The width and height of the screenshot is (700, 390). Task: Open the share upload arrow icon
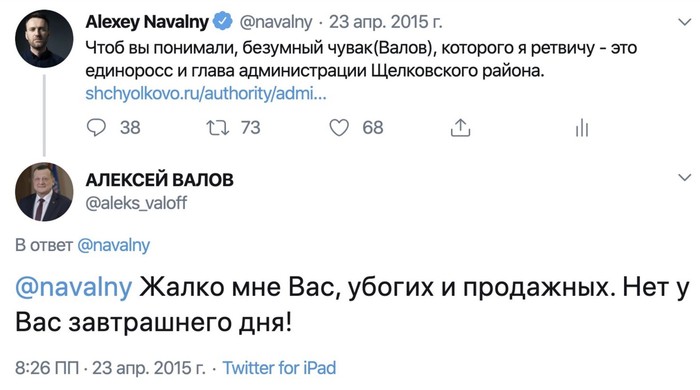[x=460, y=128]
